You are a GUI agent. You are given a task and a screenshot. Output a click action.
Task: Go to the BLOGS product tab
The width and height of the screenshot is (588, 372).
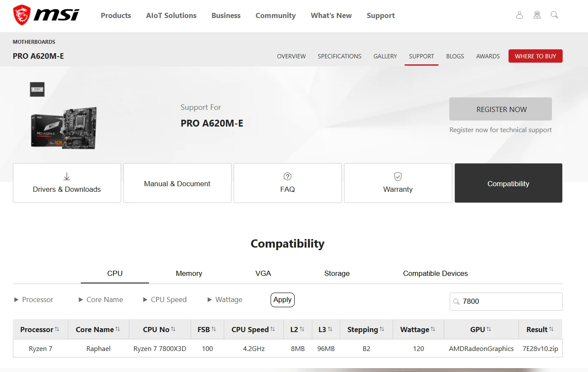pos(455,56)
